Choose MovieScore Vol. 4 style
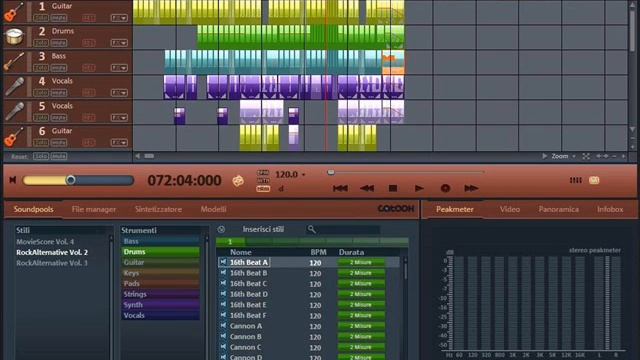This screenshot has height=360, width=640. pos(45,242)
